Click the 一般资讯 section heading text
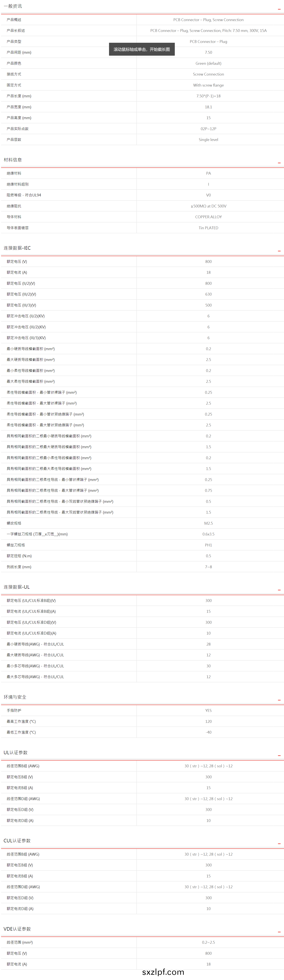 coord(13,6)
